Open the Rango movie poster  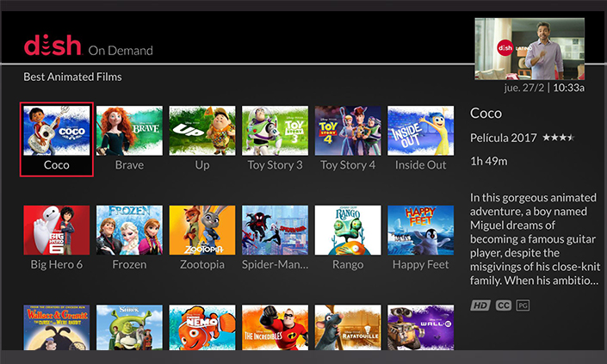348,230
